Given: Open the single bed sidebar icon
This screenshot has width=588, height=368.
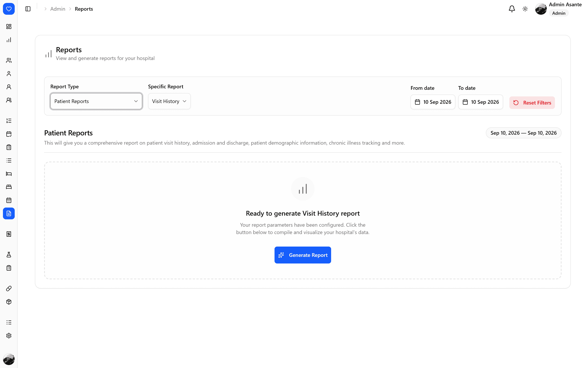Looking at the screenshot, I should (x=9, y=174).
